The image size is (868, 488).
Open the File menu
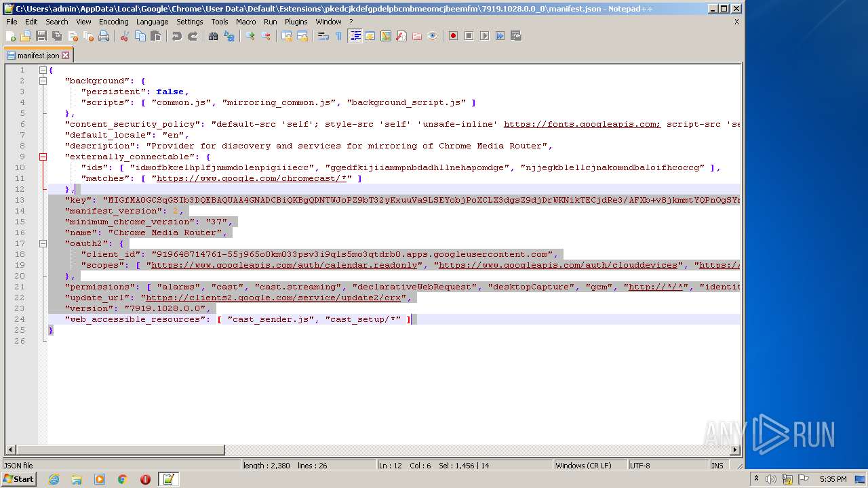pyautogui.click(x=12, y=22)
